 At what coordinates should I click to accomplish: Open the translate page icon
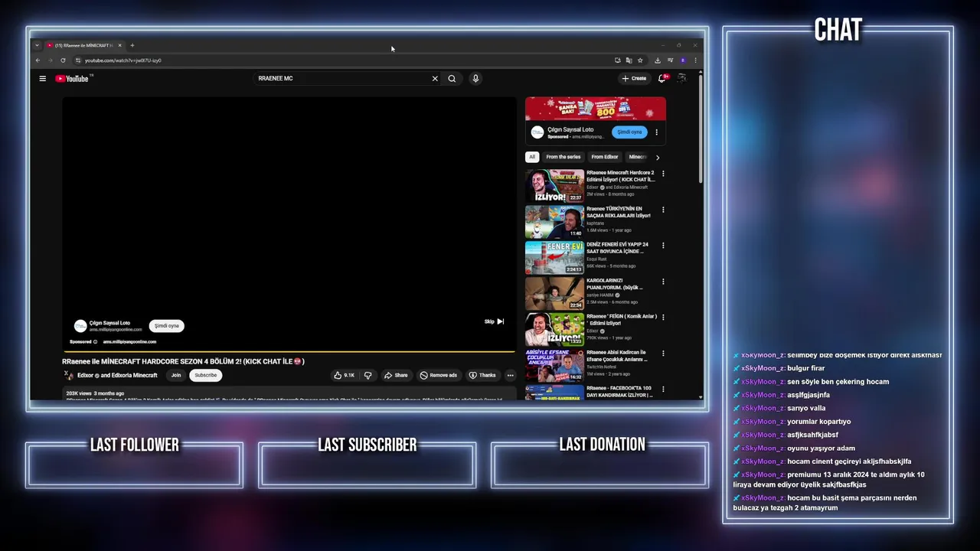(629, 60)
